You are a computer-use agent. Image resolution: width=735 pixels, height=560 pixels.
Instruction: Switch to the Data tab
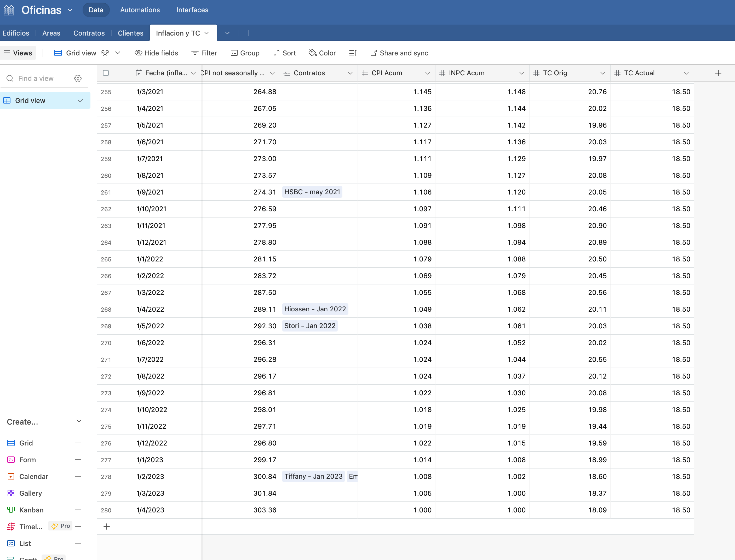coord(96,10)
